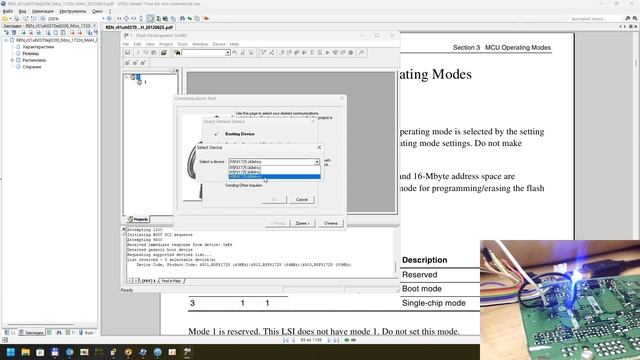Click the red flag icon in STDU toolbar
The height and width of the screenshot is (360, 640).
[207, 18]
